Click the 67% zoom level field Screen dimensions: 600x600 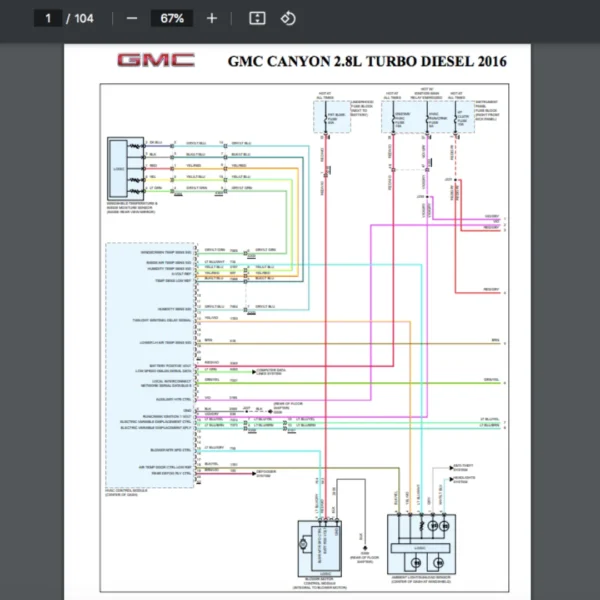[x=172, y=18]
